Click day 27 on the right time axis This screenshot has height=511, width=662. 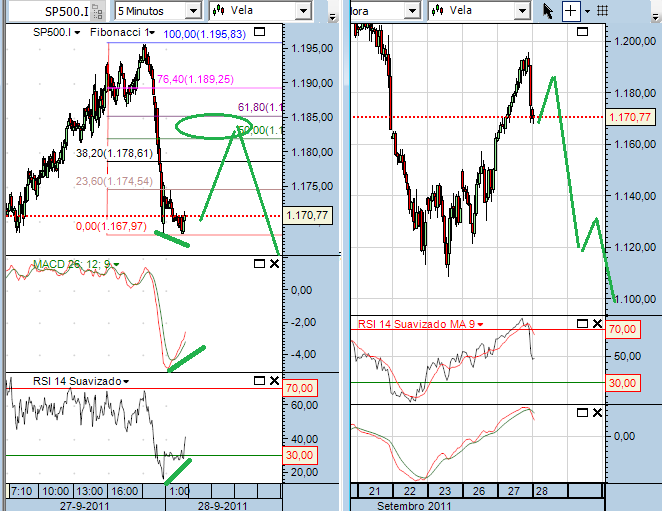[514, 491]
